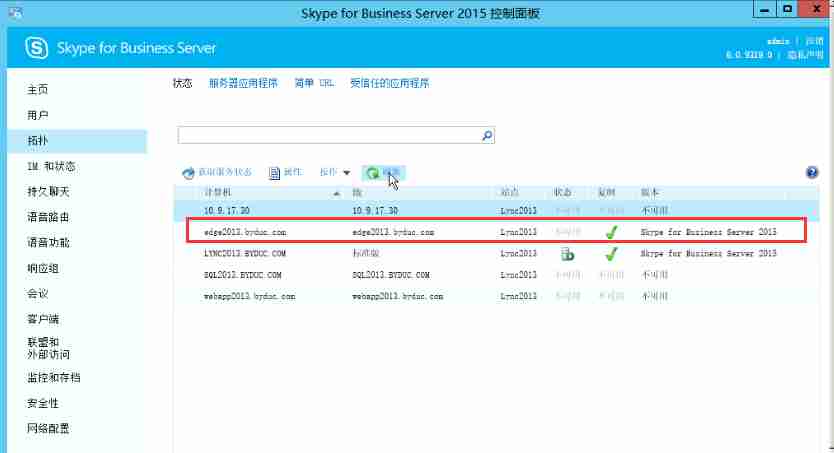This screenshot has width=834, height=453.
Task: Open IM 和状态 in the left navigation
Action: (51, 166)
